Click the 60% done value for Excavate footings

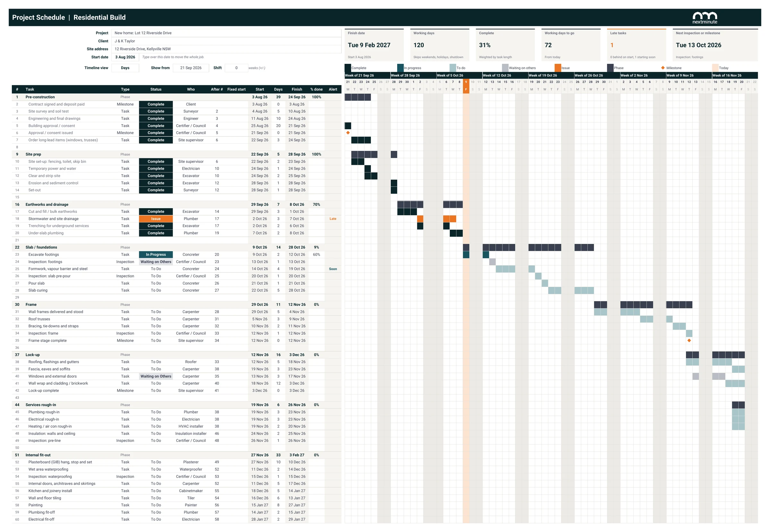[316, 254]
